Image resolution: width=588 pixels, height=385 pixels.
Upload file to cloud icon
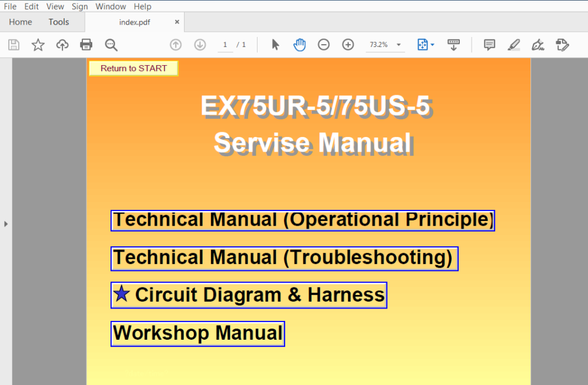pyautogui.click(x=62, y=45)
